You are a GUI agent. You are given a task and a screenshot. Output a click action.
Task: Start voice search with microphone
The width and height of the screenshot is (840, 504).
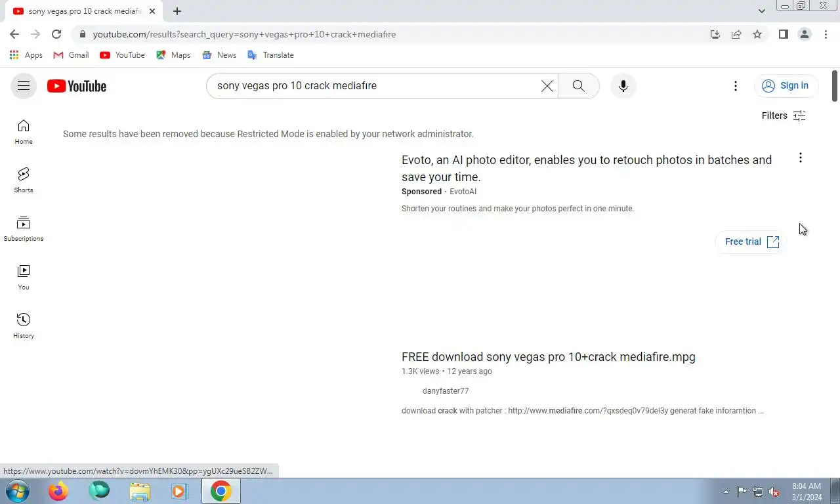coord(623,86)
